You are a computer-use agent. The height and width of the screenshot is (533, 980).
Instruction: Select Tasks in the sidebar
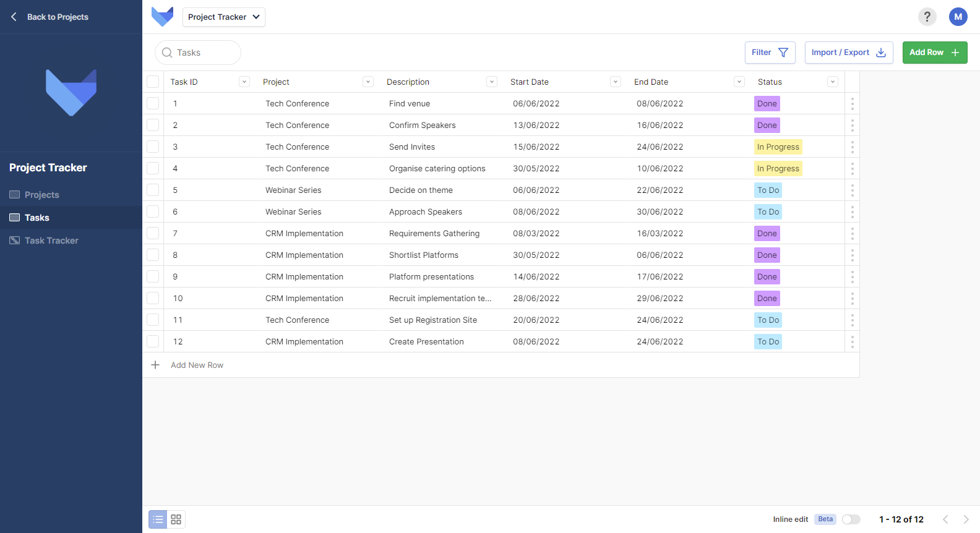71,218
